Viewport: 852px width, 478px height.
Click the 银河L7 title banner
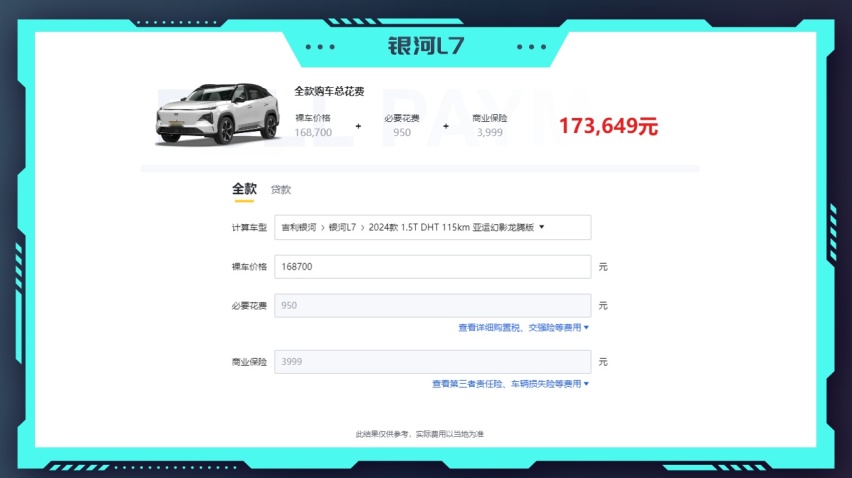click(x=426, y=46)
